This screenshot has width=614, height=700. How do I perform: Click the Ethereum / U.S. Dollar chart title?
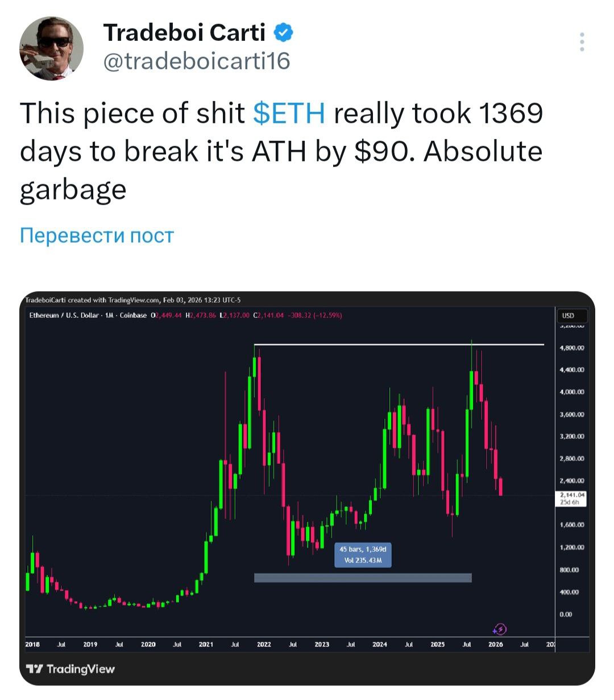point(64,315)
